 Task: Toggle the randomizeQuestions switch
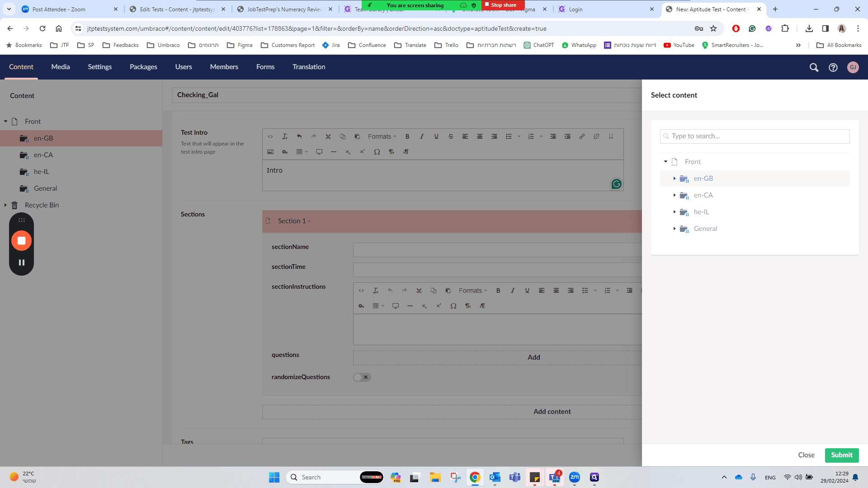click(x=362, y=377)
